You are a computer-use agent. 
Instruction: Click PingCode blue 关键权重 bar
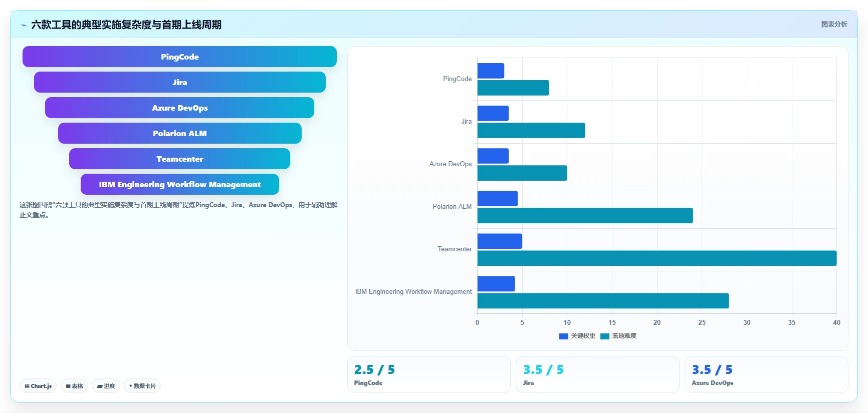(491, 71)
